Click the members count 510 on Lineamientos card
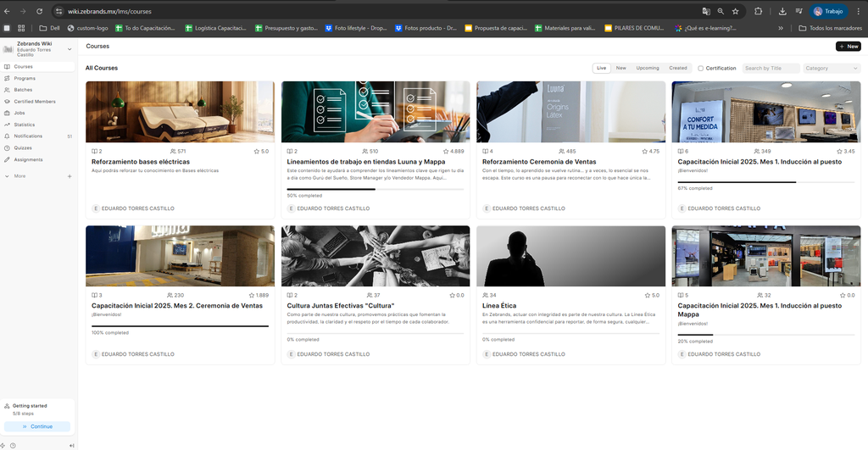This screenshot has width=868, height=450. click(x=370, y=151)
